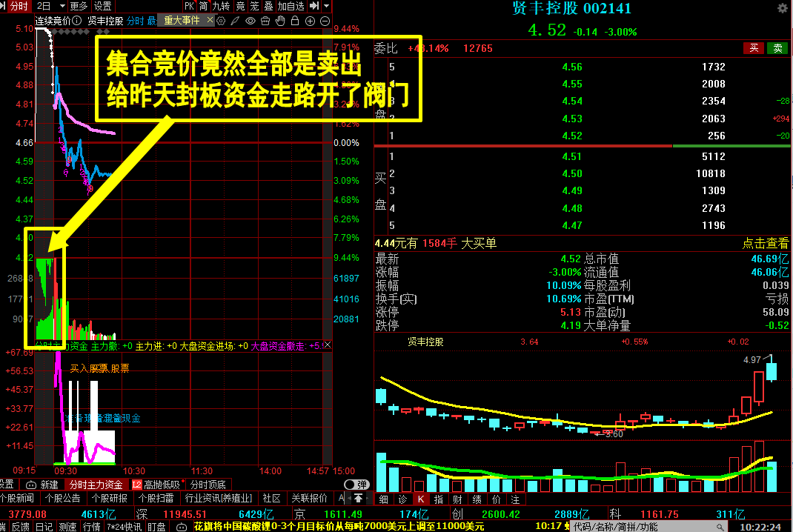Close the 分时主力资金 indicator panel

(x=328, y=345)
